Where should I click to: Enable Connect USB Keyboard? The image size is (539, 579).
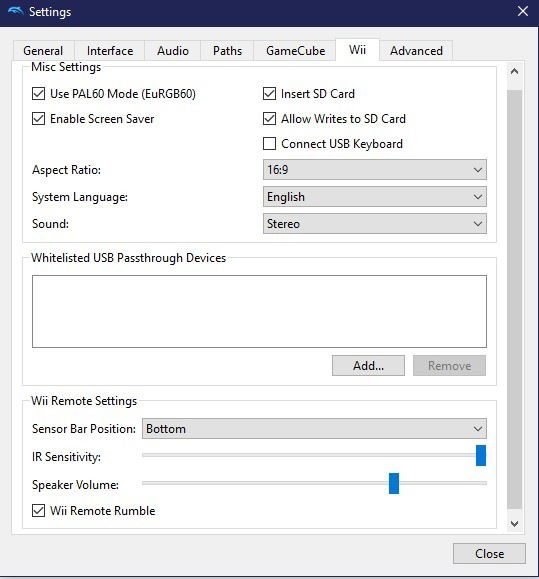pos(269,144)
